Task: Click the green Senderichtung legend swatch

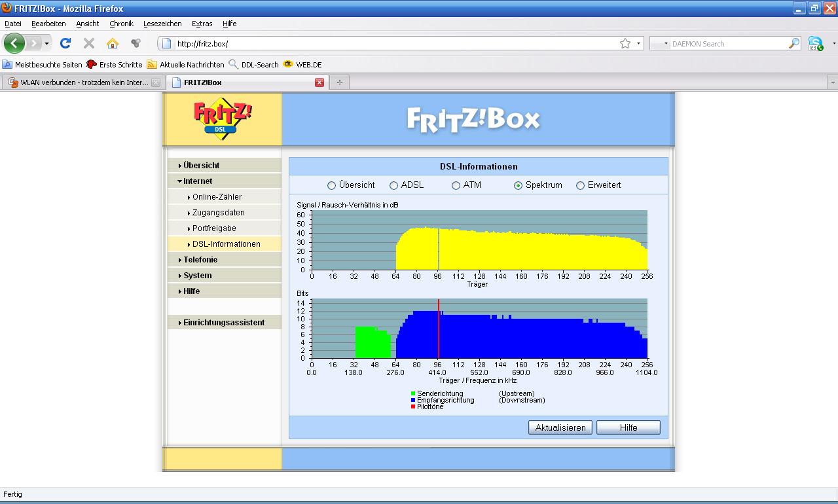Action: (413, 393)
